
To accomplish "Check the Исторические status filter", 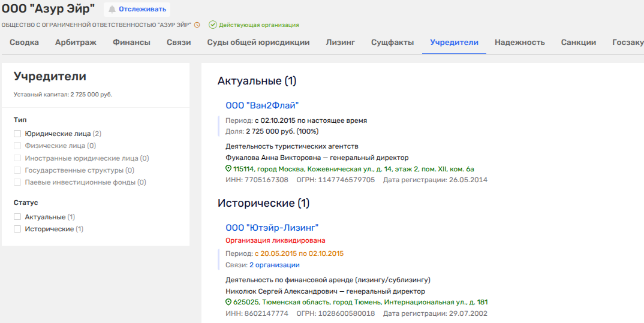I will click(17, 229).
